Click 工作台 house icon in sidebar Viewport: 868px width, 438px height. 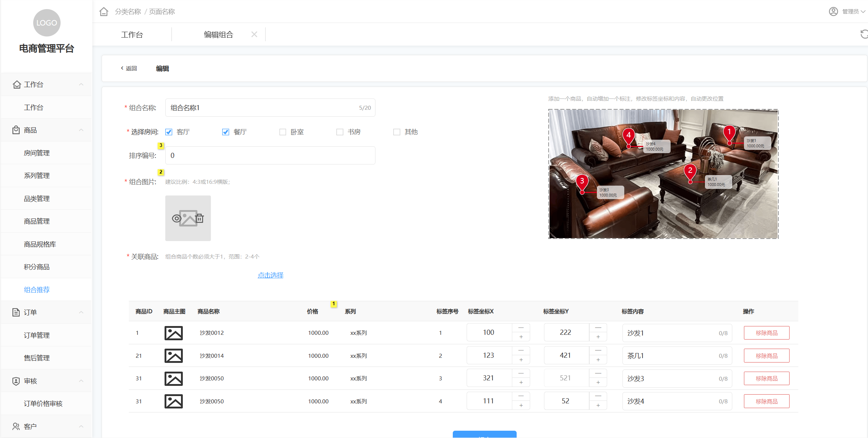16,85
